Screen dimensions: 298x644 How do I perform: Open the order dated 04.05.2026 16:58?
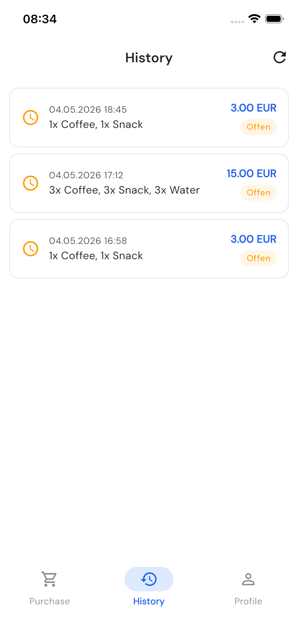coord(149,249)
